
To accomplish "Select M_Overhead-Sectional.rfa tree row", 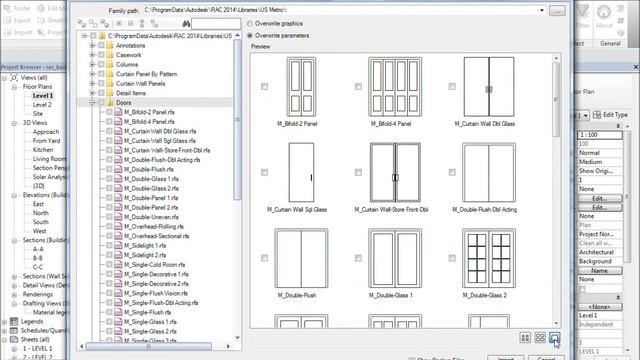I will click(x=156, y=236).
